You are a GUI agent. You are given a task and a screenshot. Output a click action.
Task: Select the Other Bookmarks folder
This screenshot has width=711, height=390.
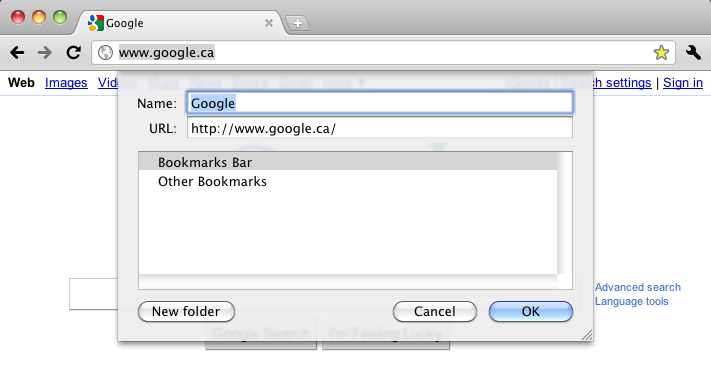tap(348, 181)
